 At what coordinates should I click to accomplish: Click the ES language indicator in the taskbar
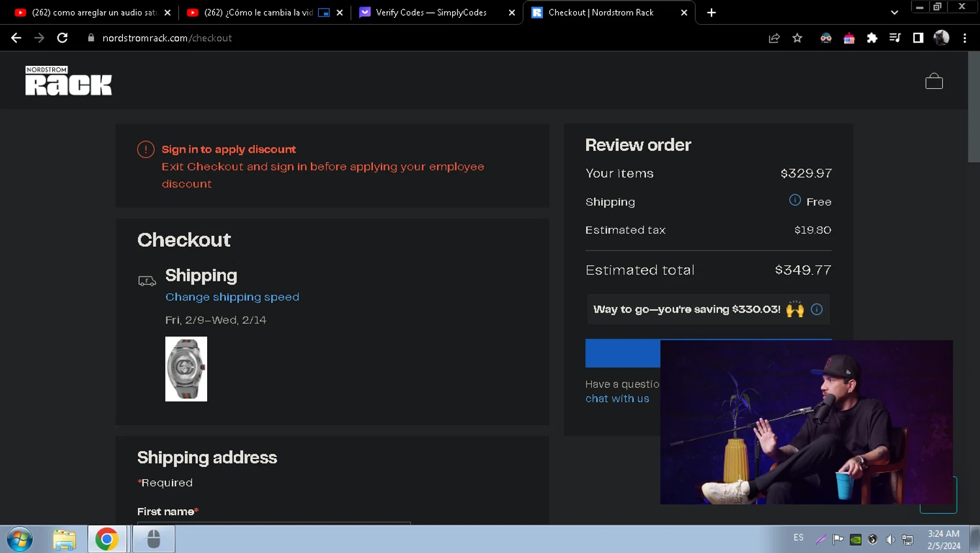798,538
